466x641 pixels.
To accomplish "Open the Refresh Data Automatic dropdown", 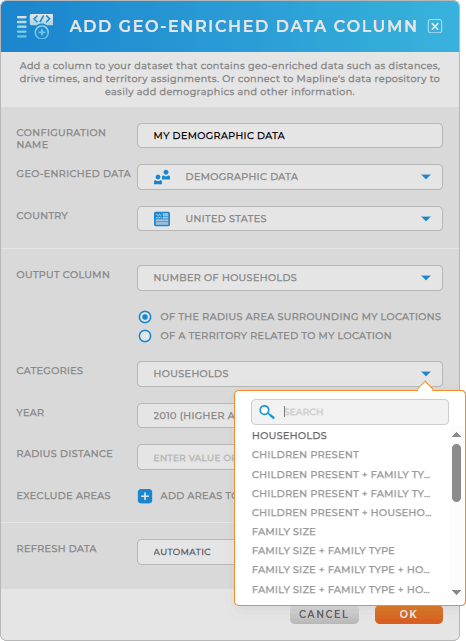I will coord(186,552).
